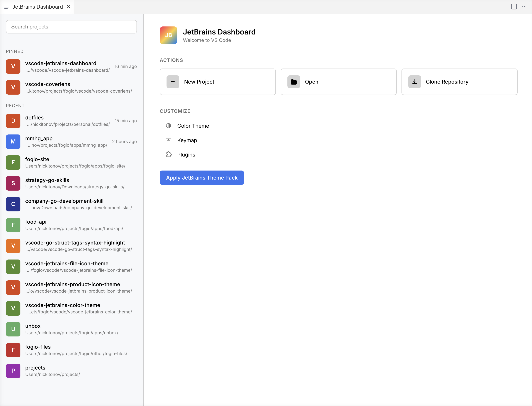The image size is (532, 406).
Task: Click the red F avatar of fogio-files
Action: point(13,350)
